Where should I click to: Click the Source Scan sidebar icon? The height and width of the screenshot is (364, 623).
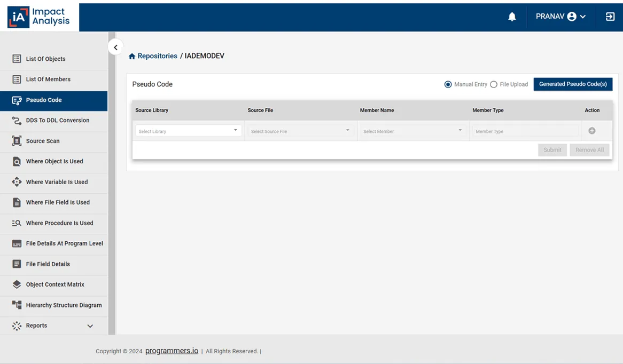(17, 141)
